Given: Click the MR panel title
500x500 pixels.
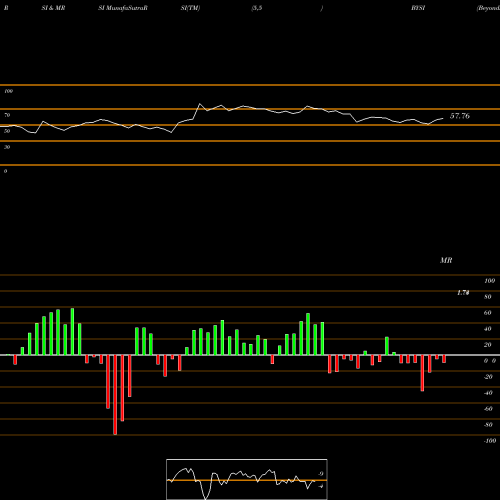Looking at the screenshot, I should [446, 260].
